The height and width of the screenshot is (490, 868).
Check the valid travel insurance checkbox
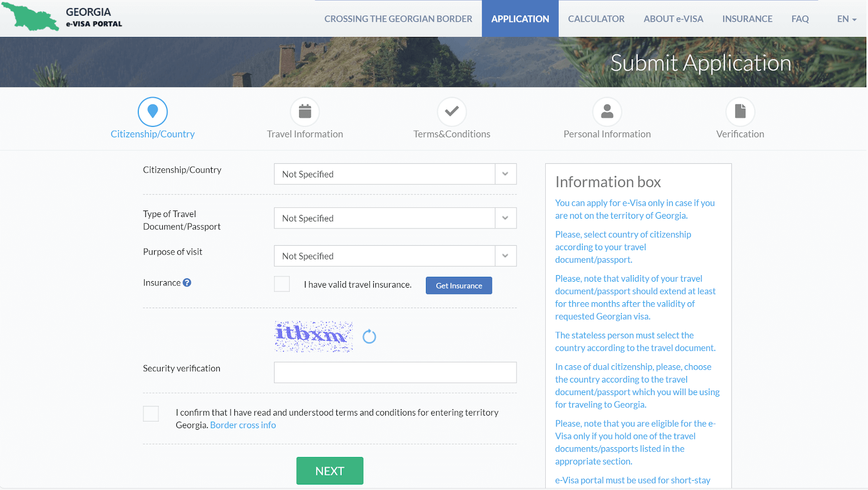tap(282, 284)
